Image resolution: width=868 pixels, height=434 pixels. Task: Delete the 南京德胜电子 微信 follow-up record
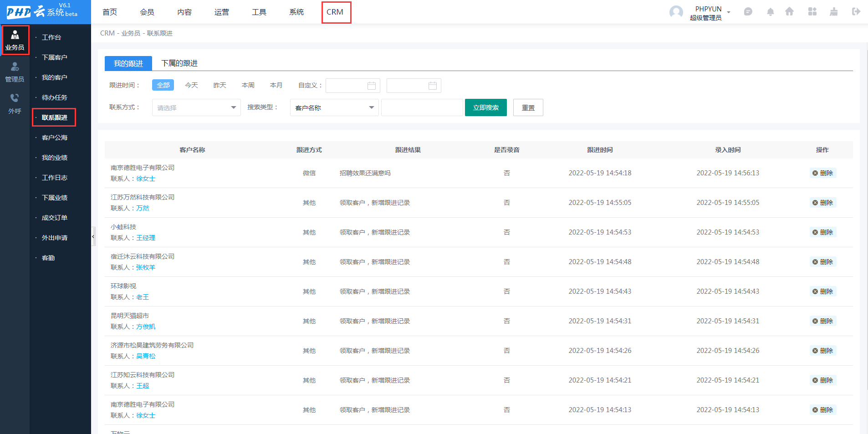pos(822,173)
